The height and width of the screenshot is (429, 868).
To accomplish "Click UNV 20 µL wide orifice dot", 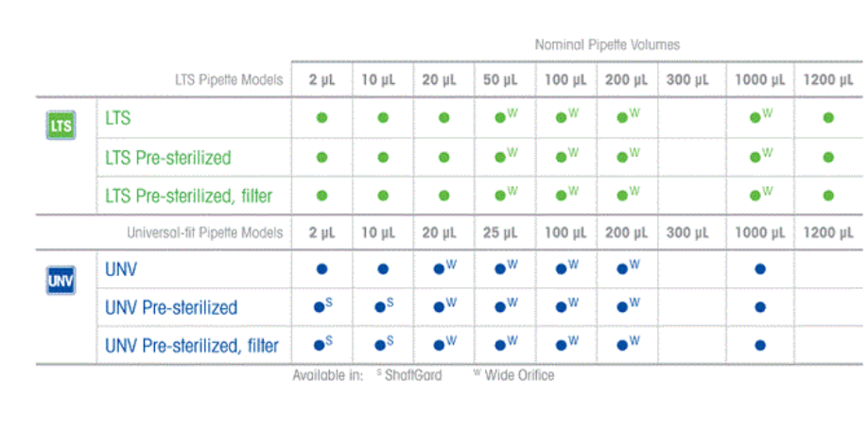I will [x=440, y=269].
